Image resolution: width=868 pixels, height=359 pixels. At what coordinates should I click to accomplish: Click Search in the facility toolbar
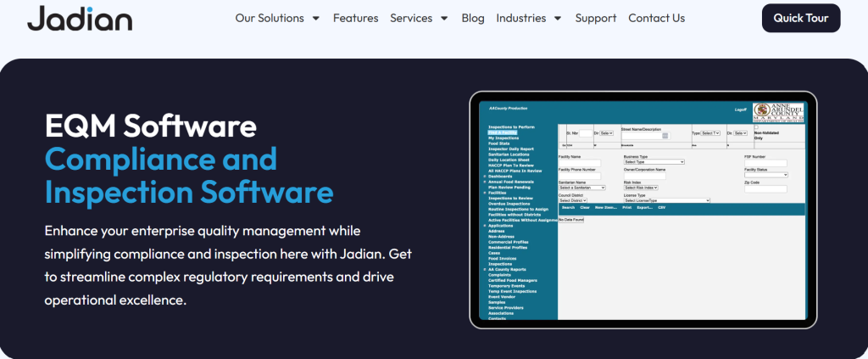pyautogui.click(x=569, y=208)
